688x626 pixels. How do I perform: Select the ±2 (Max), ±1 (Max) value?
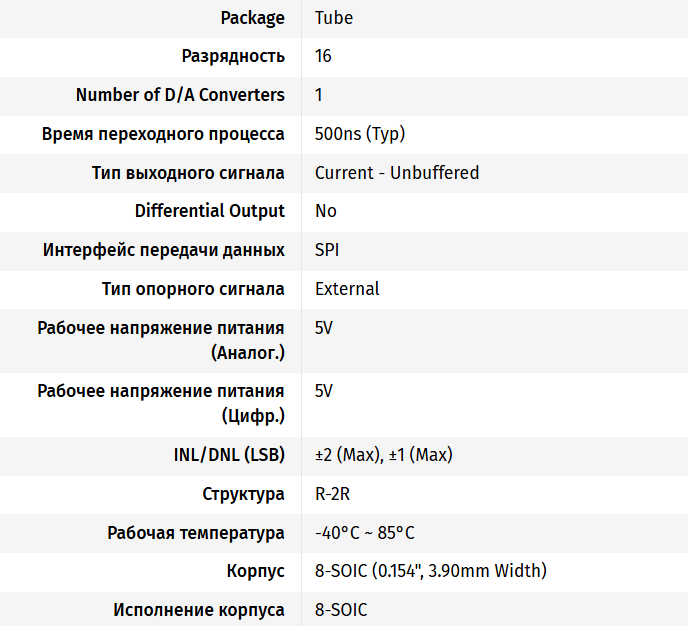383,455
